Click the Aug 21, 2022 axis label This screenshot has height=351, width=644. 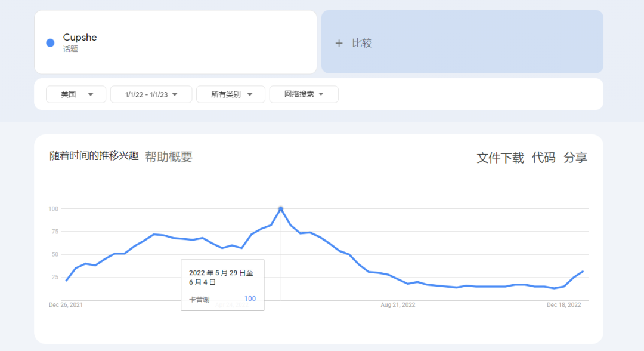click(398, 305)
